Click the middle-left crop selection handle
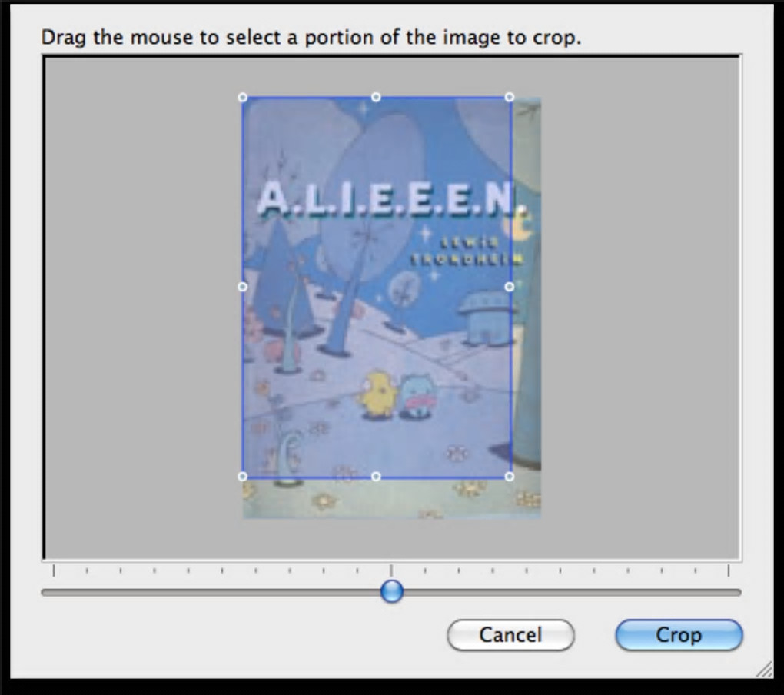Image resolution: width=784 pixels, height=695 pixels. [x=242, y=287]
